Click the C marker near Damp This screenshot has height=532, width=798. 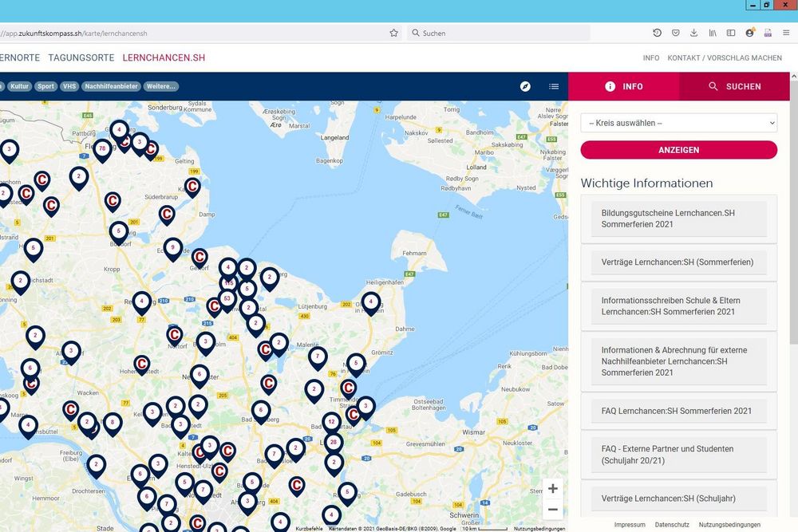coord(167,215)
